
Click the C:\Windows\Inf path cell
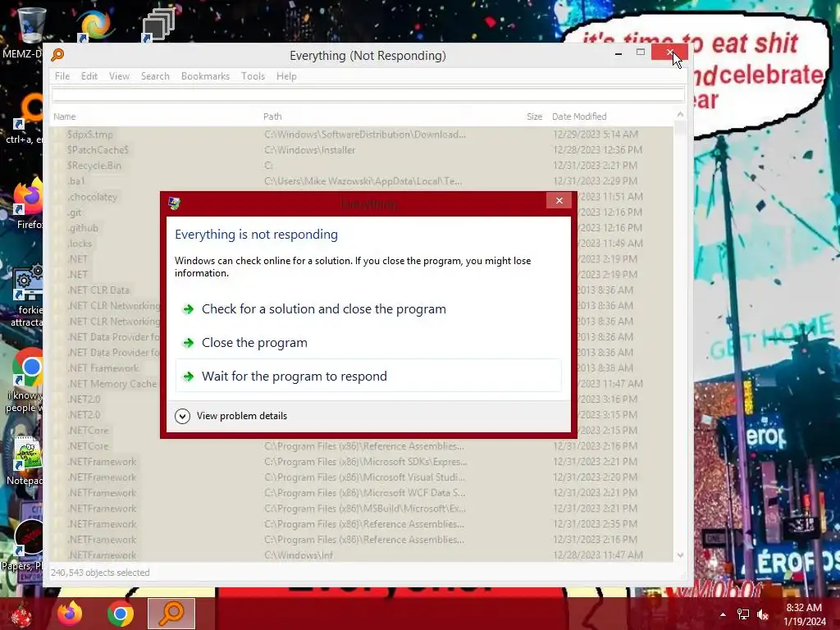(299, 555)
